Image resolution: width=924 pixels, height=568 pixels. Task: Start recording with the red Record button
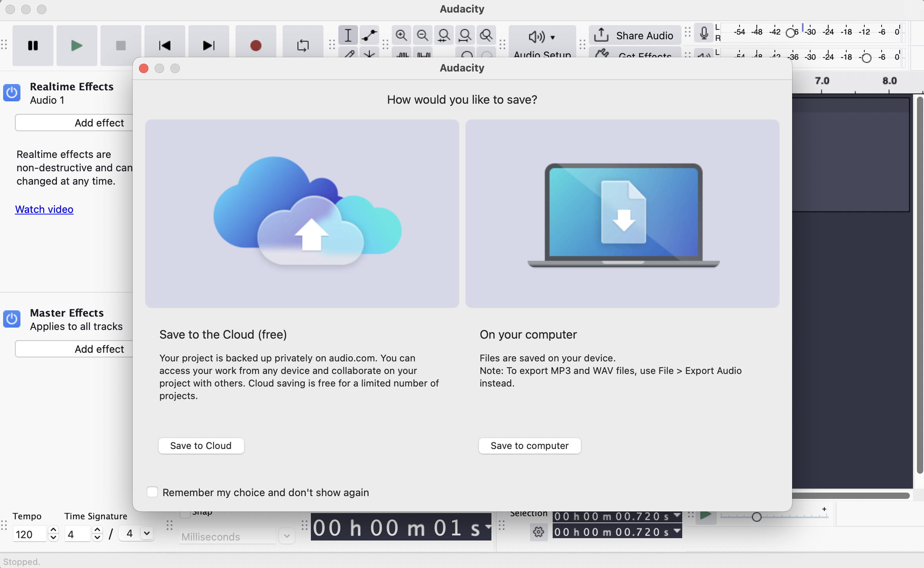(256, 46)
